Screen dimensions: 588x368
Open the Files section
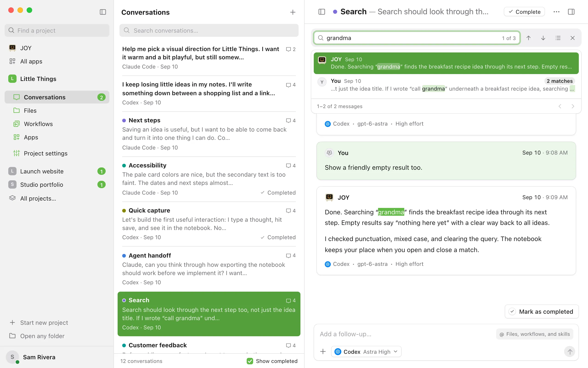(x=57, y=110)
